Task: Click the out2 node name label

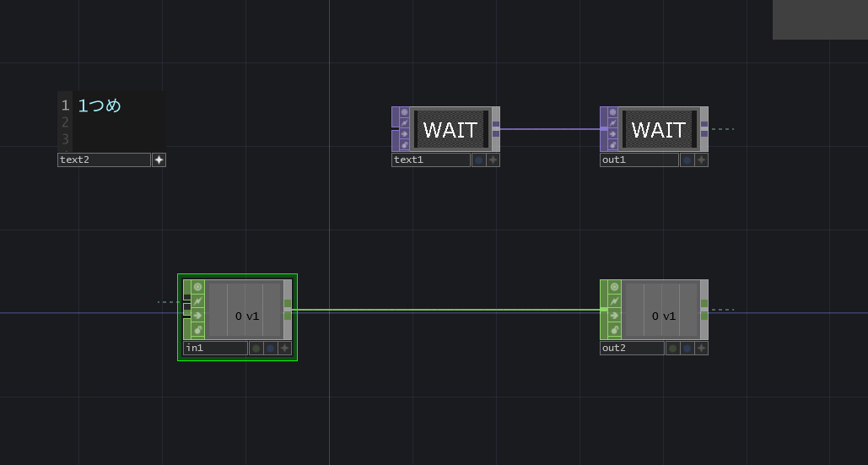Action: click(x=632, y=348)
